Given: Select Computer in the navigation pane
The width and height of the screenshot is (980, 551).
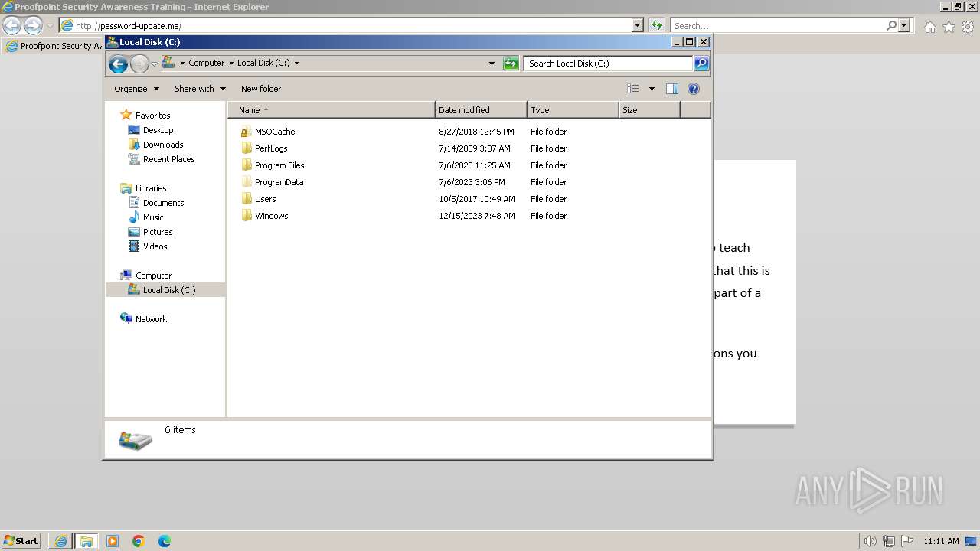Looking at the screenshot, I should pyautogui.click(x=153, y=275).
